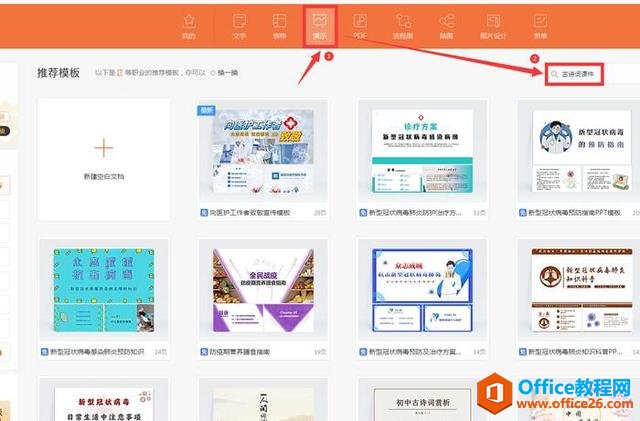Viewport: 640px width, 421px height.
Task: Switch to the 文字 document tab
Action: 239,27
